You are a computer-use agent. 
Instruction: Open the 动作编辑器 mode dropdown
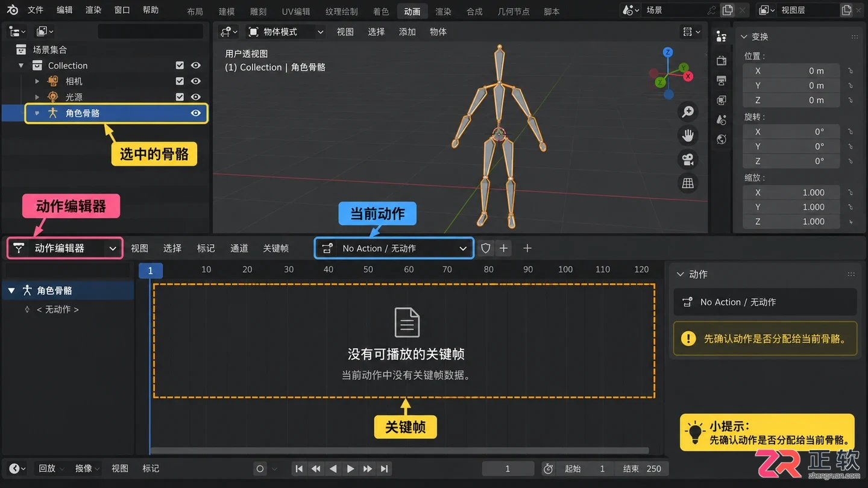65,248
